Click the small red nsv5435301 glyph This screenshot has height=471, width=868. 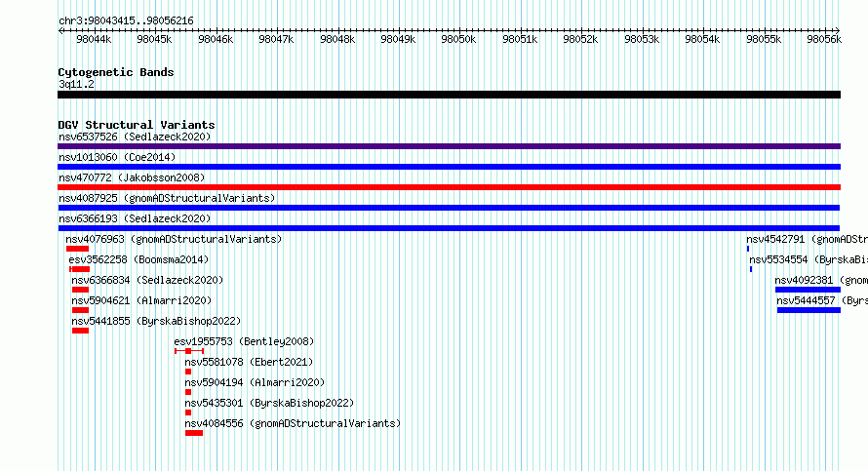click(x=188, y=412)
